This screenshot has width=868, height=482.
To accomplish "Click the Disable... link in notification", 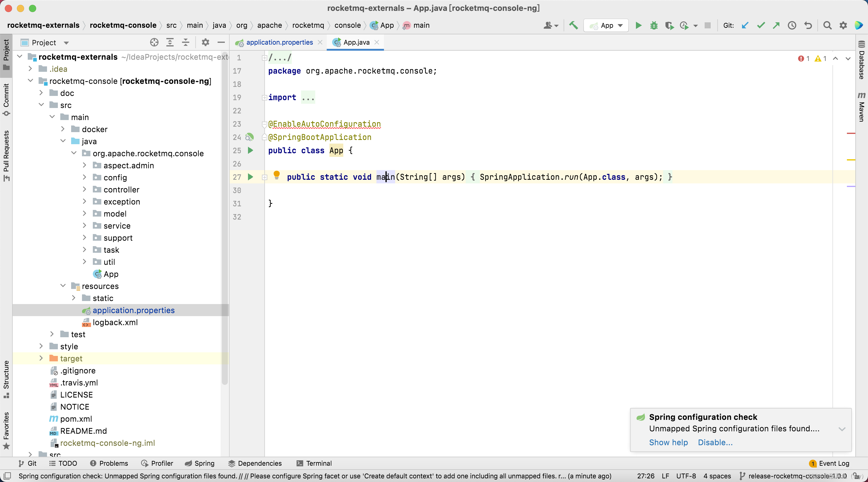I will pos(715,442).
